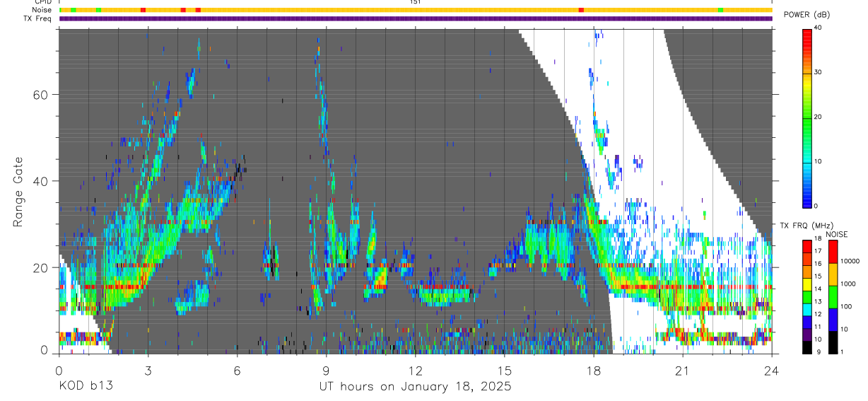Click the x-axis tick label '9'

click(327, 371)
